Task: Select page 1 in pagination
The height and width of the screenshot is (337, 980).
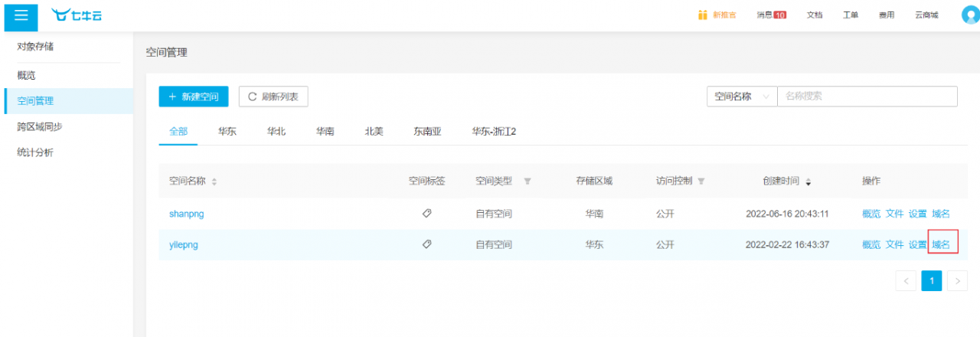Action: click(x=932, y=281)
